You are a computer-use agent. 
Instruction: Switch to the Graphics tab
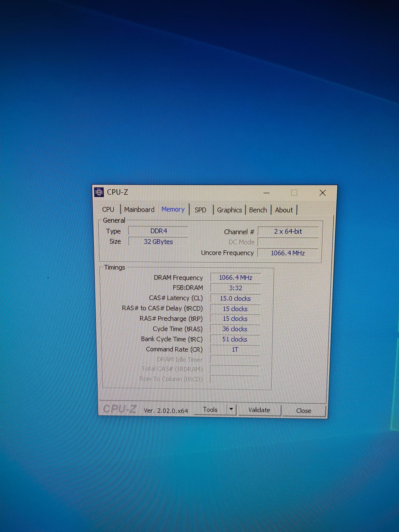pyautogui.click(x=229, y=210)
